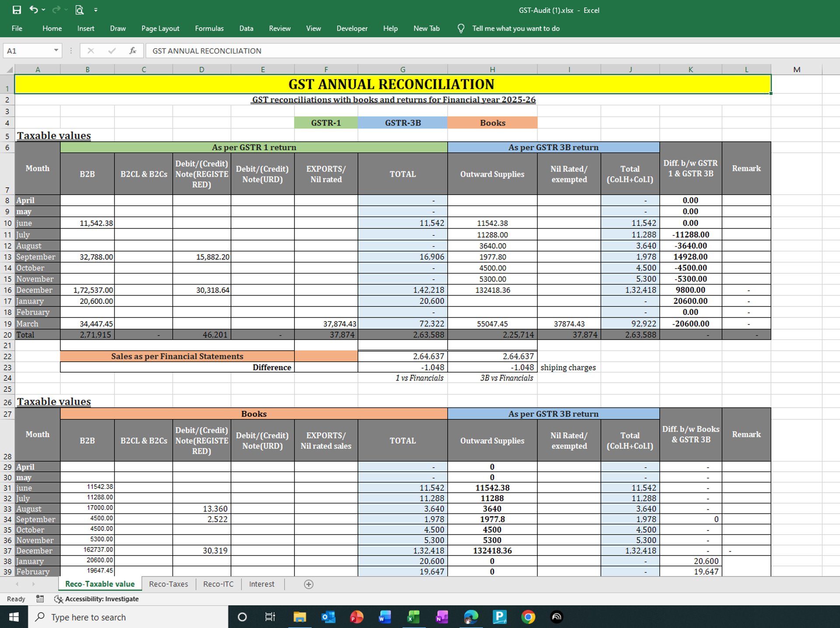Click the Tell me lightbulb icon
840x628 pixels.
tap(461, 28)
